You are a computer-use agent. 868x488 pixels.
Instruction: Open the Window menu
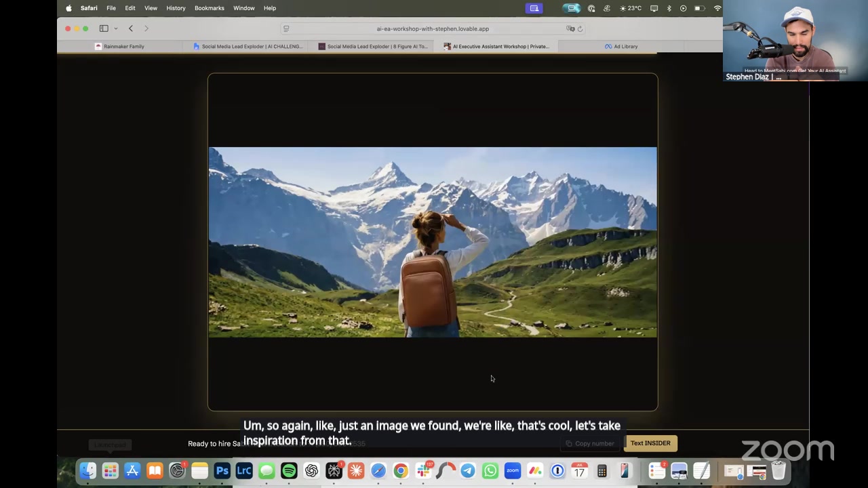pos(244,8)
